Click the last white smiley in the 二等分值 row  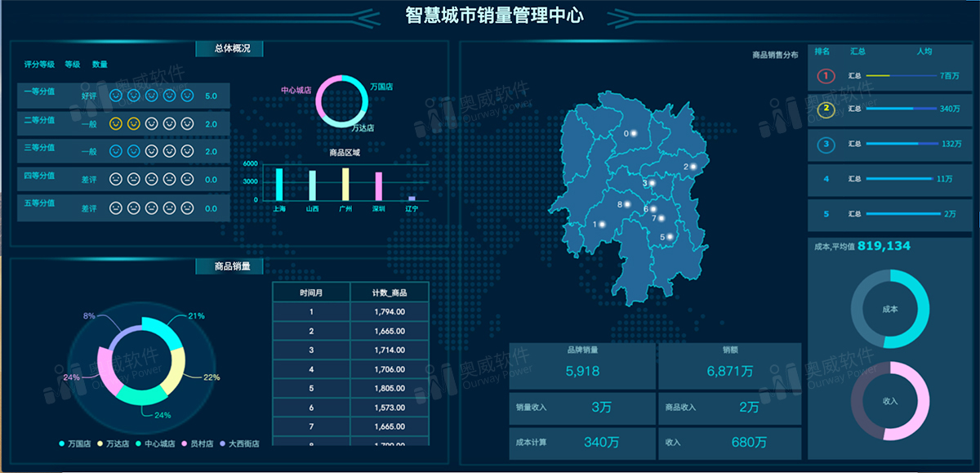coord(187,124)
